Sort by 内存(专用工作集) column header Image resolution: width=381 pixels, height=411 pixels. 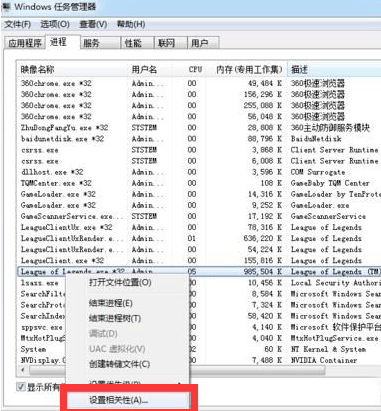pyautogui.click(x=246, y=69)
